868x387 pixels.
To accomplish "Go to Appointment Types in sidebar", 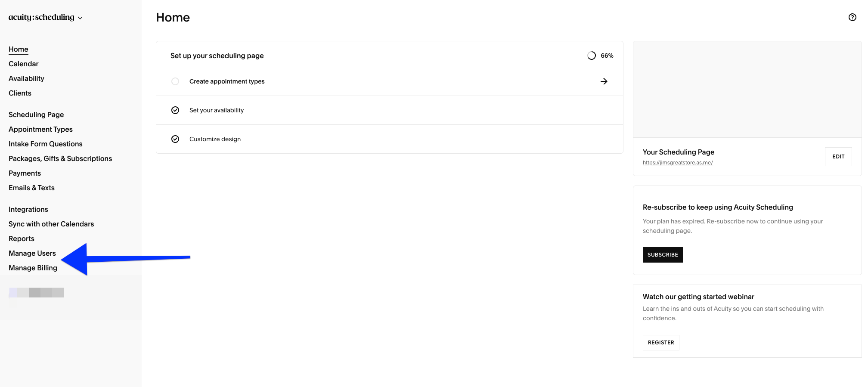I will [40, 129].
